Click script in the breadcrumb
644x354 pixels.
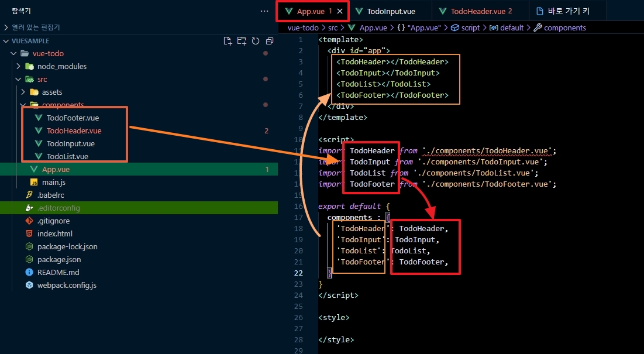click(470, 28)
